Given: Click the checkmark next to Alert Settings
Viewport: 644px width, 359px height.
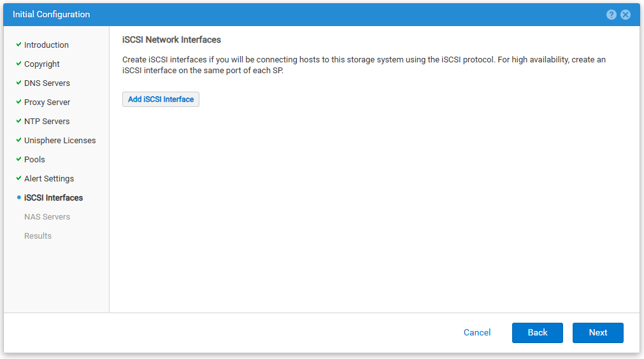Looking at the screenshot, I should [x=18, y=178].
